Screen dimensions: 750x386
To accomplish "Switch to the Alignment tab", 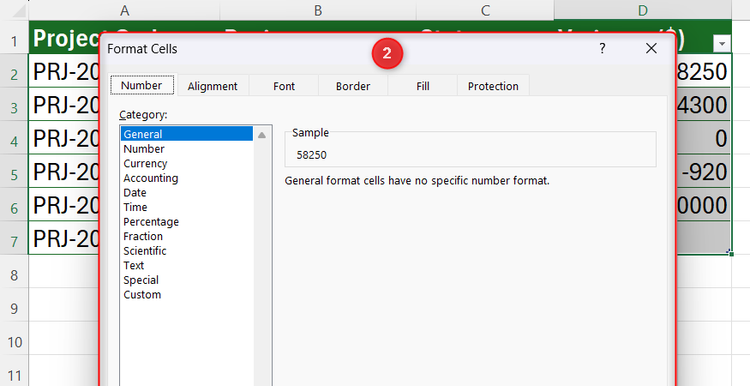I will [x=212, y=86].
